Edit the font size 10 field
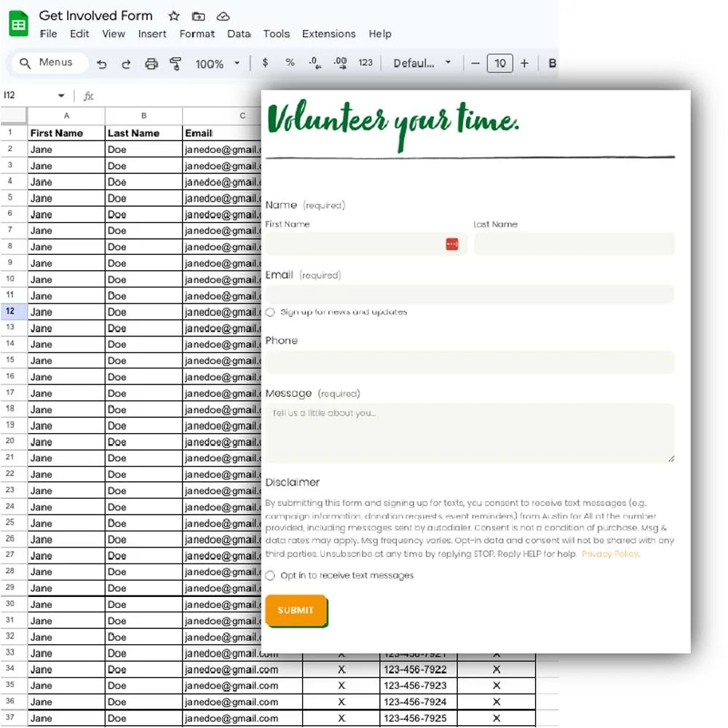The width and height of the screenshot is (728, 728). [x=500, y=63]
